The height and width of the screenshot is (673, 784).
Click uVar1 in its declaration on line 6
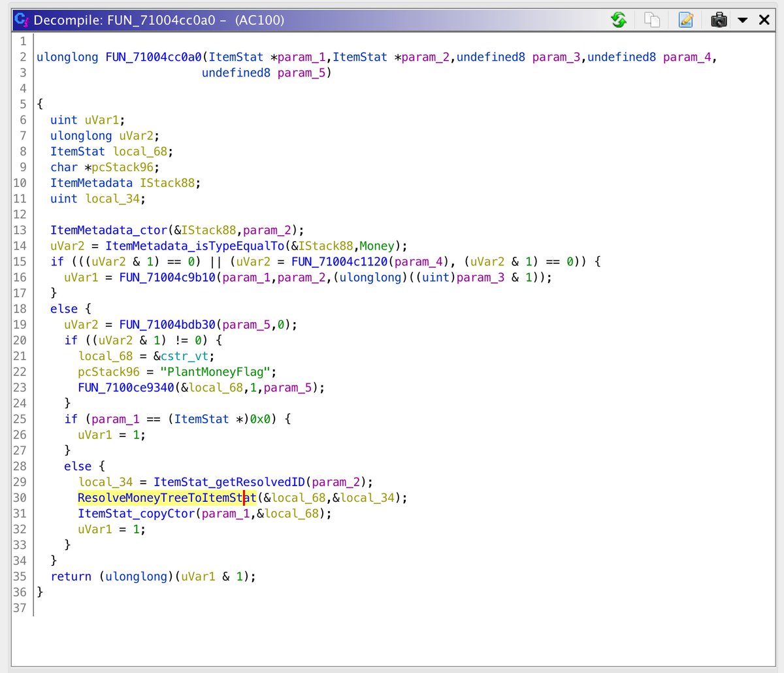(102, 120)
